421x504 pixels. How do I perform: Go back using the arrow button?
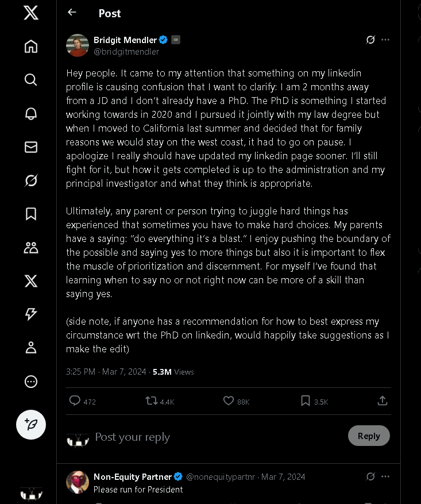(x=72, y=12)
